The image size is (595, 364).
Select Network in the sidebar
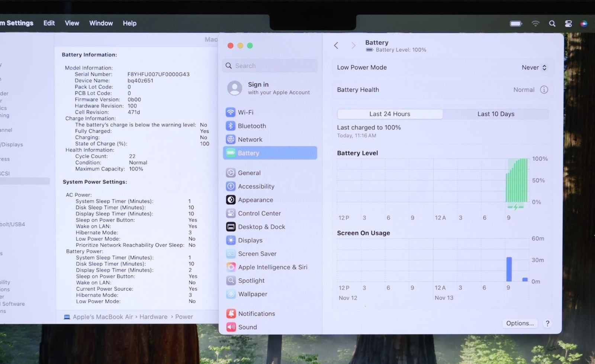[250, 140]
